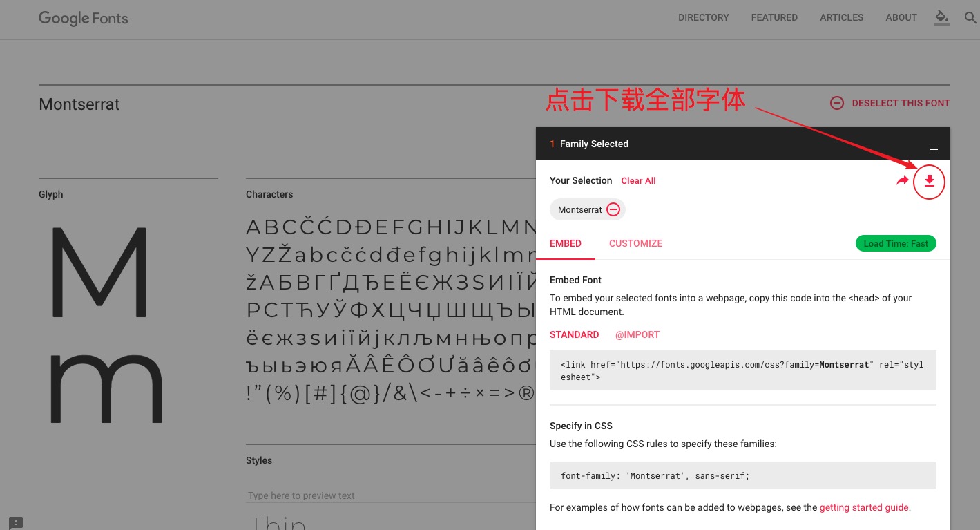This screenshot has height=530, width=980.
Task: Click the Montserrat selection chip
Action: tap(588, 209)
